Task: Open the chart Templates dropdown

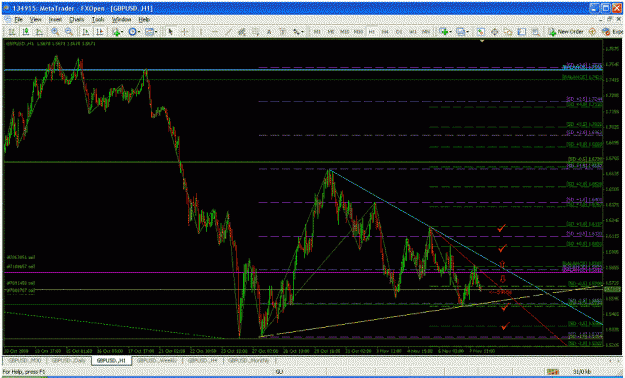Action: pos(151,32)
